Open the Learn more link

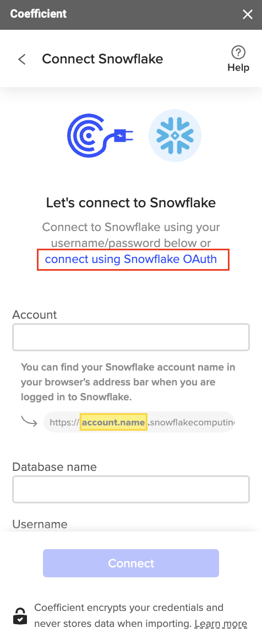(x=221, y=624)
